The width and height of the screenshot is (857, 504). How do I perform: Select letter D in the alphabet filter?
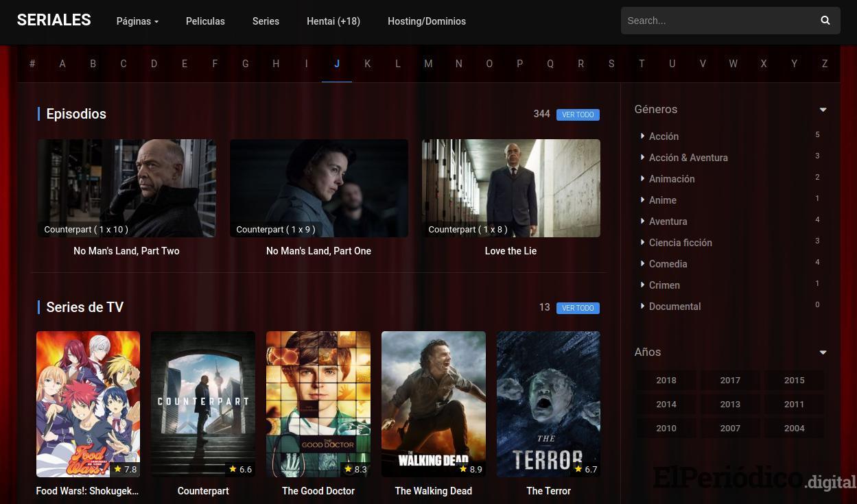coord(154,64)
